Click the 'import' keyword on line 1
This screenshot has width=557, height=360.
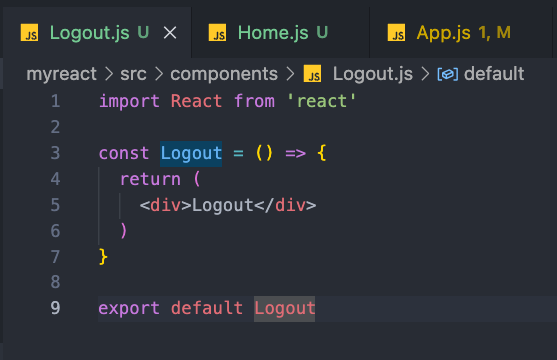coord(129,102)
